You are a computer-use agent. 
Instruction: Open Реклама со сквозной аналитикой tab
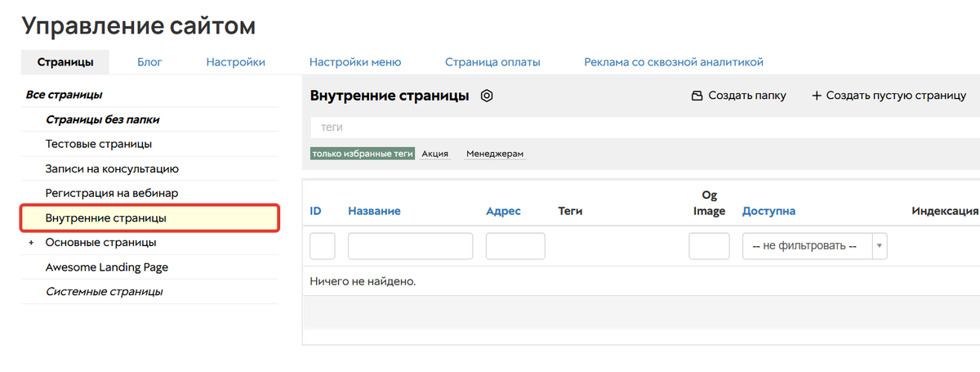click(x=674, y=62)
